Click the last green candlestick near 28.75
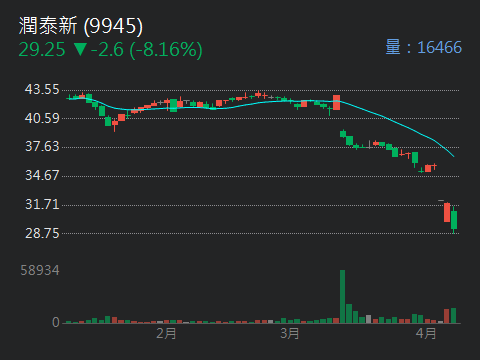Viewport: 480px width, 360px height. click(x=454, y=220)
